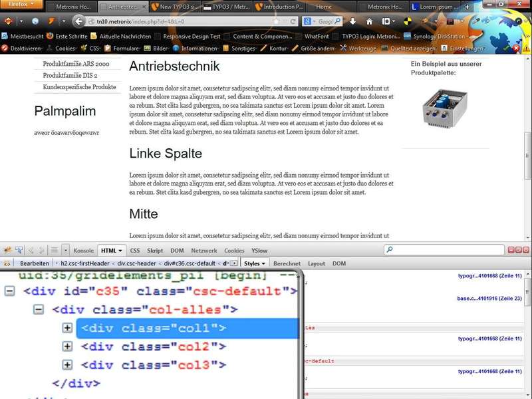
Task: Collapse the col-alles div node
Action: point(39,309)
